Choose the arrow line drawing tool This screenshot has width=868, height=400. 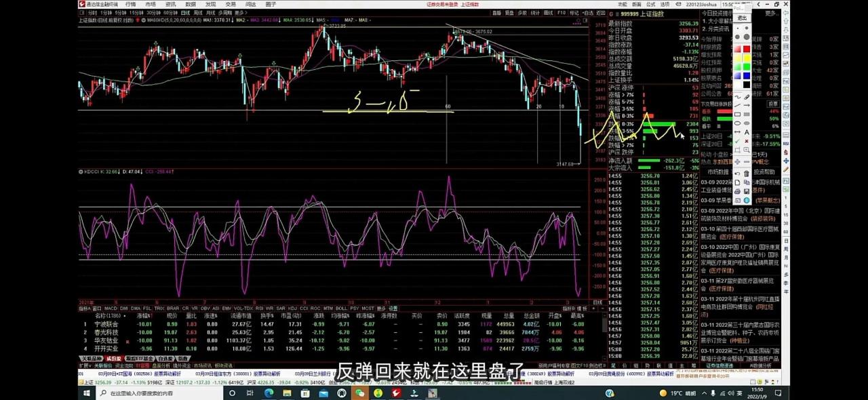coord(746,105)
